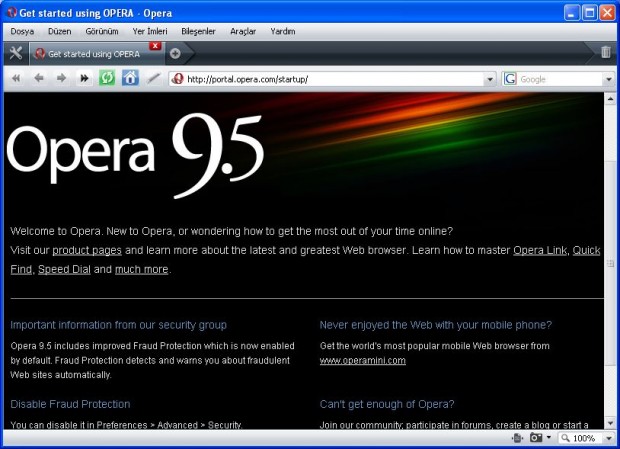620x449 pixels.
Task: Open a new tab with plus button
Action: 175,53
